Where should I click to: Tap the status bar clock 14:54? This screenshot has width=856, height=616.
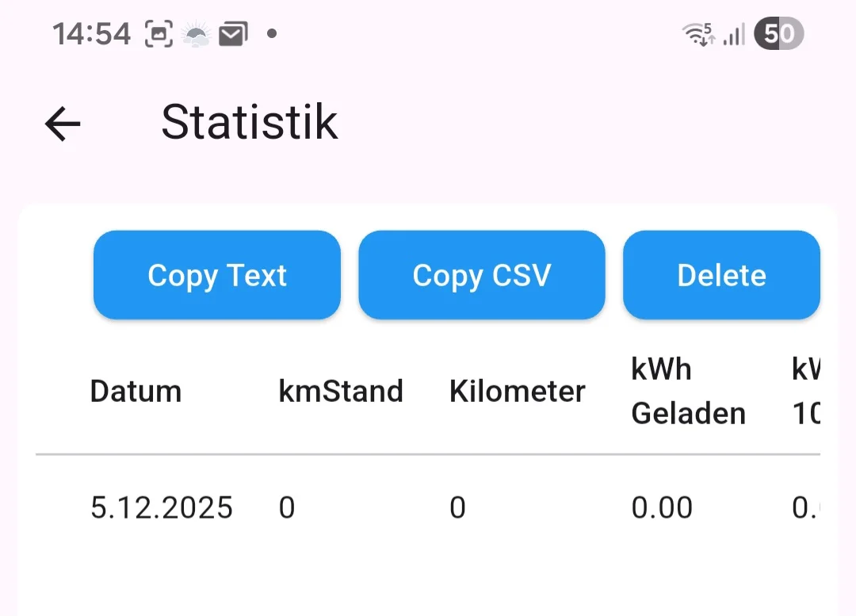[91, 34]
